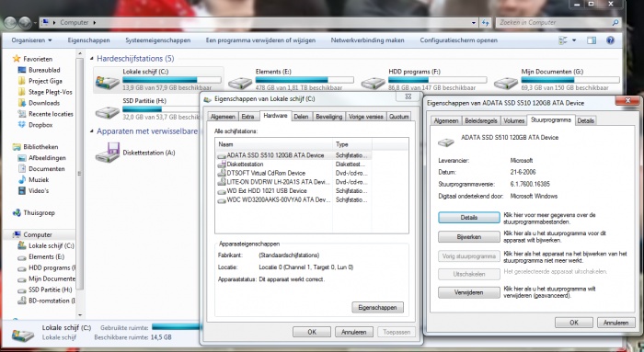Open SSD Partitie (H:) drive icon
This screenshot has width=644, height=352.
[x=107, y=111]
